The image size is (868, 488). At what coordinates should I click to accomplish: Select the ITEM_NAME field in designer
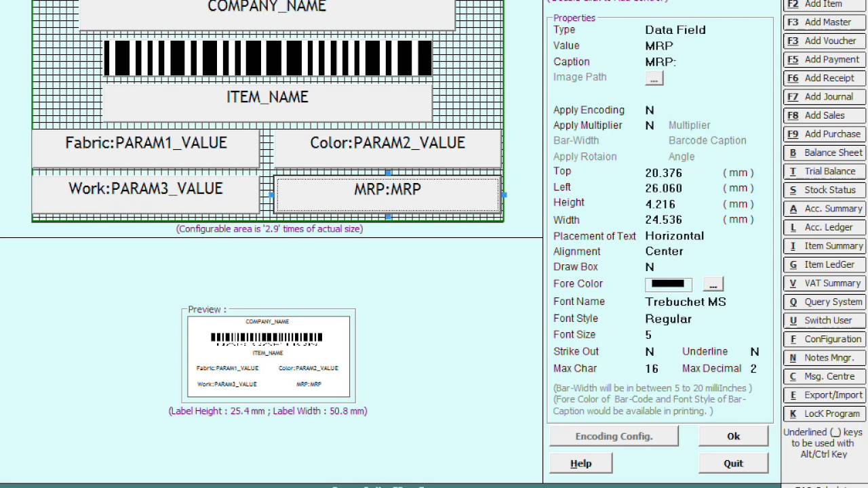coord(267,102)
